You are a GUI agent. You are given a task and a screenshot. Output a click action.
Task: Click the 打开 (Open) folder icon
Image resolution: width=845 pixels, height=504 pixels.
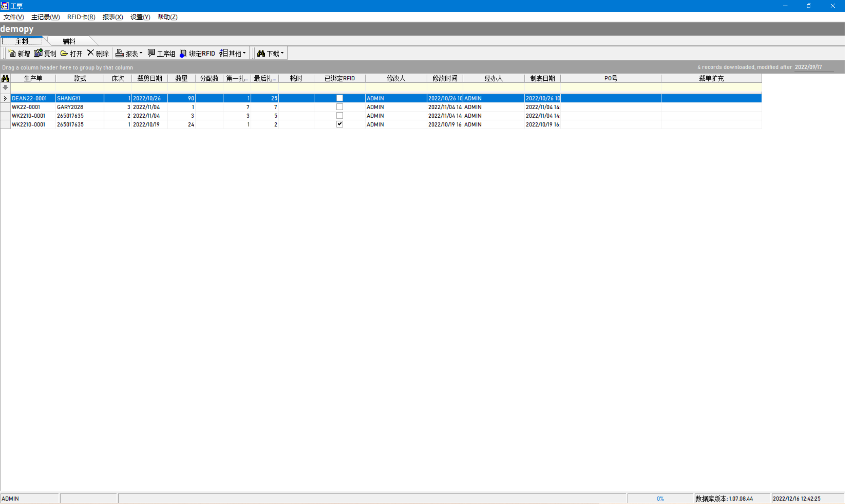point(64,53)
